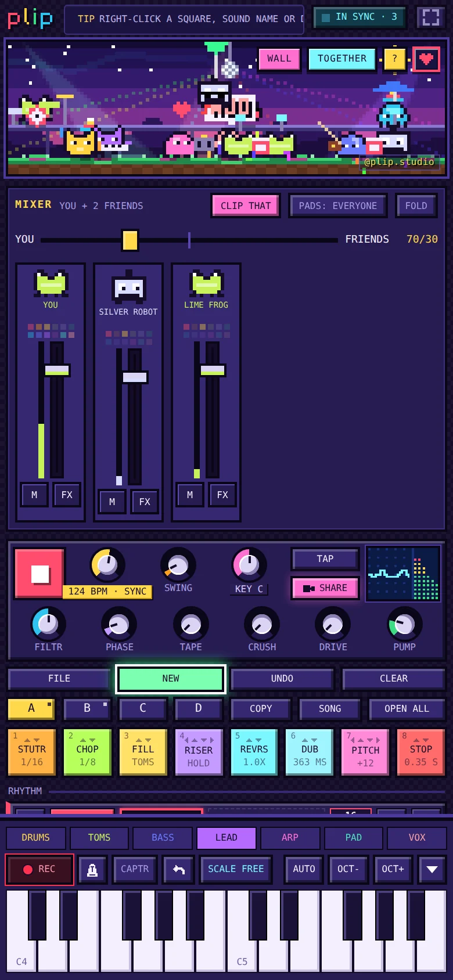Click the heart button on the stage
This screenshot has height=980, width=453.
pos(426,59)
